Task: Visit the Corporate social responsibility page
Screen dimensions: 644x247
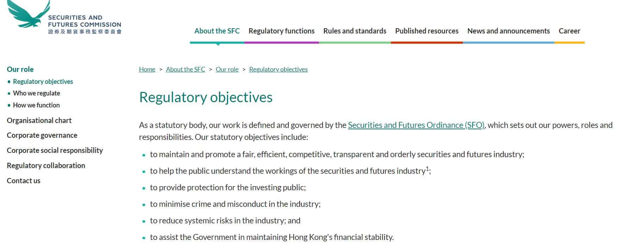Action: point(55,150)
